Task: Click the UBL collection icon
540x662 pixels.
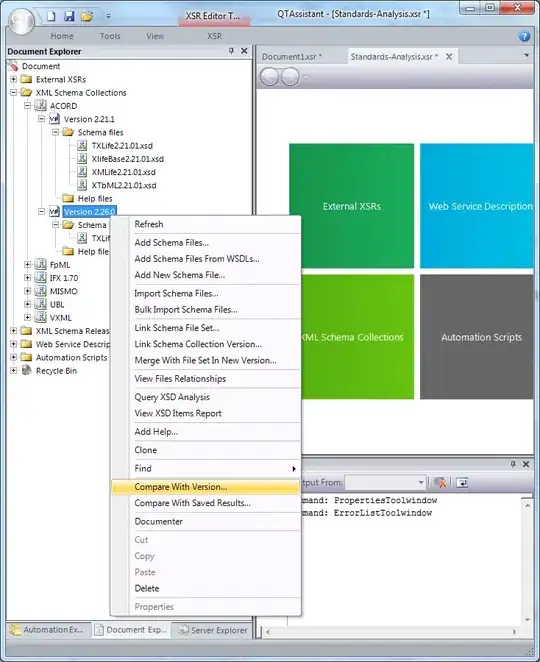Action: point(41,304)
